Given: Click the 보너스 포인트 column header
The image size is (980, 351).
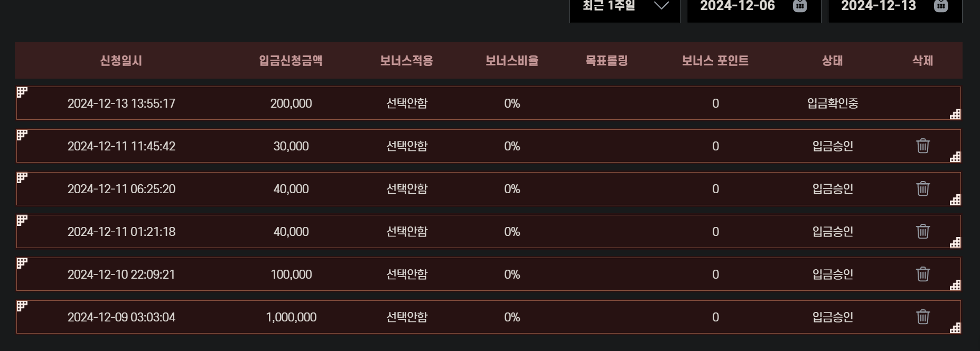Looking at the screenshot, I should tap(715, 61).
